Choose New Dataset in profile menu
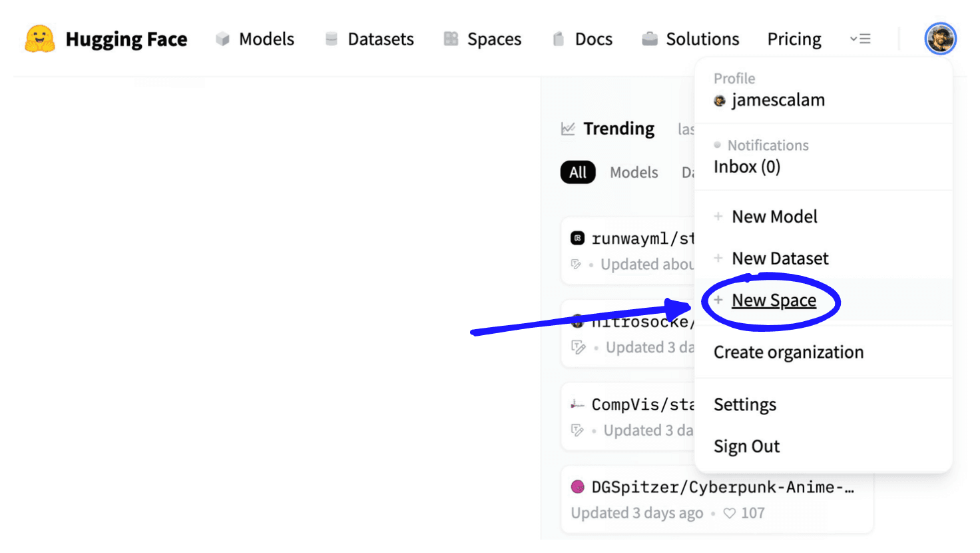The width and height of the screenshot is (980, 553). tap(780, 259)
